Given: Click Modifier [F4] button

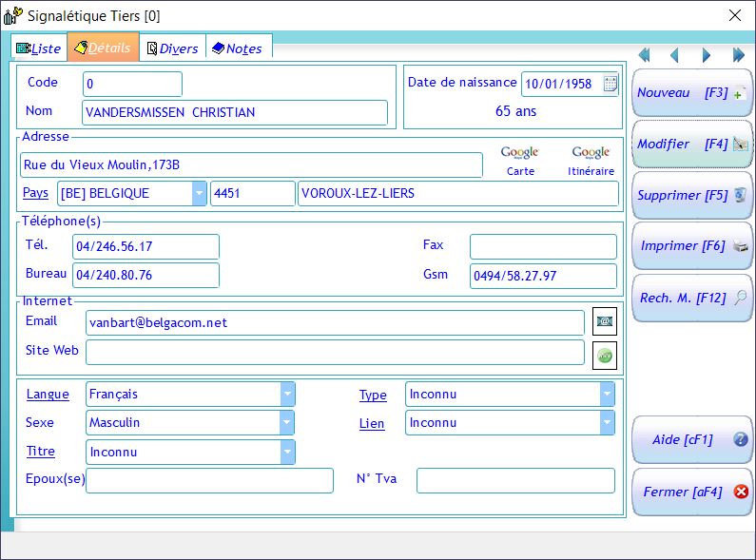Looking at the screenshot, I should pyautogui.click(x=692, y=144).
